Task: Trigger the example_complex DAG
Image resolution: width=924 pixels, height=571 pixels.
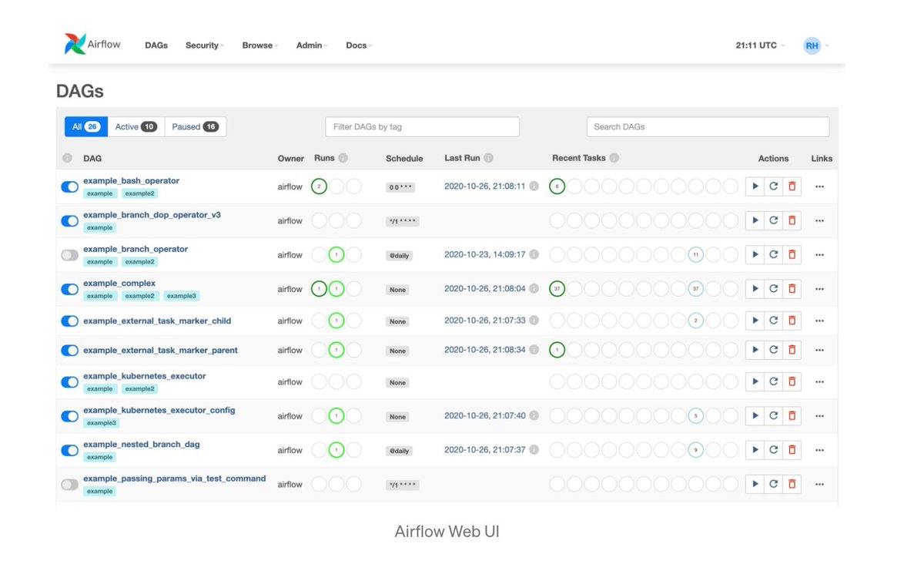Action: coord(755,289)
